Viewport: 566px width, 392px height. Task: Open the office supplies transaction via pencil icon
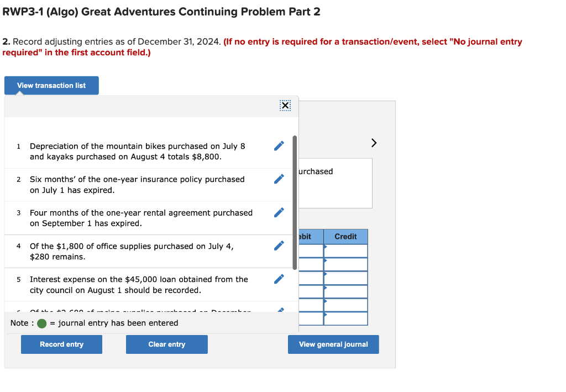tap(279, 245)
